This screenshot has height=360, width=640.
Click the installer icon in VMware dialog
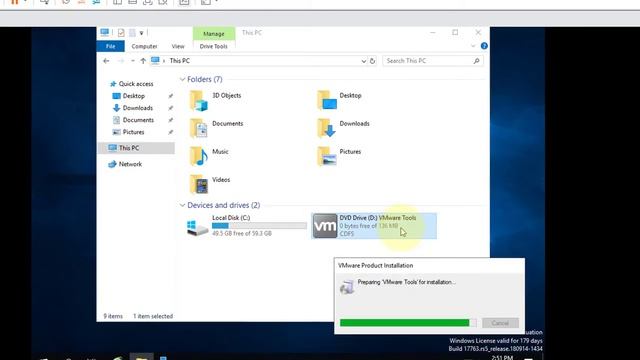pyautogui.click(x=347, y=287)
